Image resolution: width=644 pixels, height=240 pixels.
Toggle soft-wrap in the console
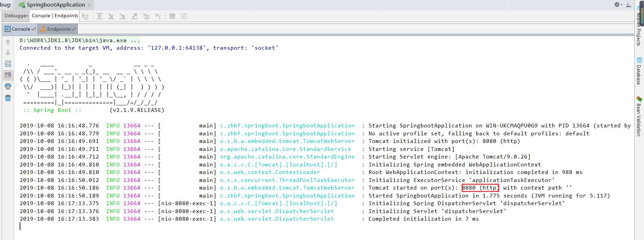point(8,64)
